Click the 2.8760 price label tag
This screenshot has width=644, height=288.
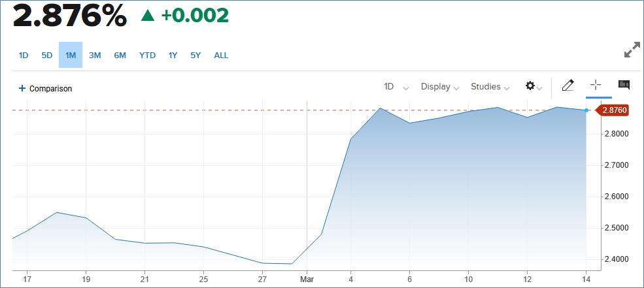(615, 110)
